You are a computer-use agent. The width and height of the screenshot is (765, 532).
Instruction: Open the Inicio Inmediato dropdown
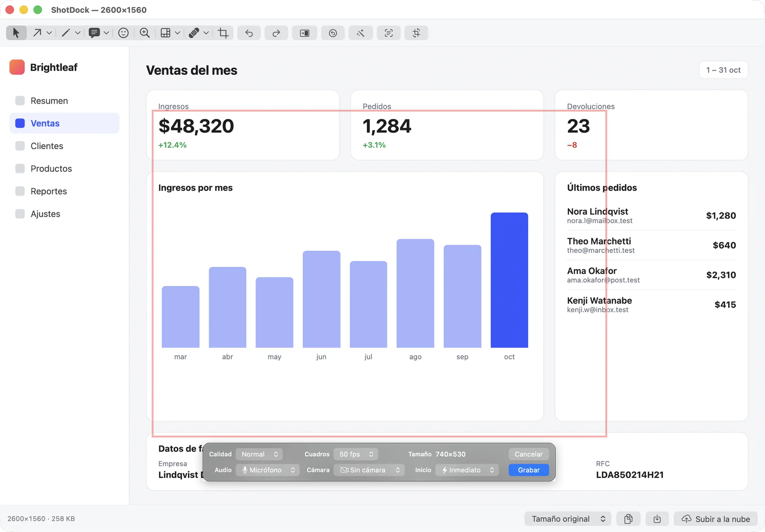point(467,470)
